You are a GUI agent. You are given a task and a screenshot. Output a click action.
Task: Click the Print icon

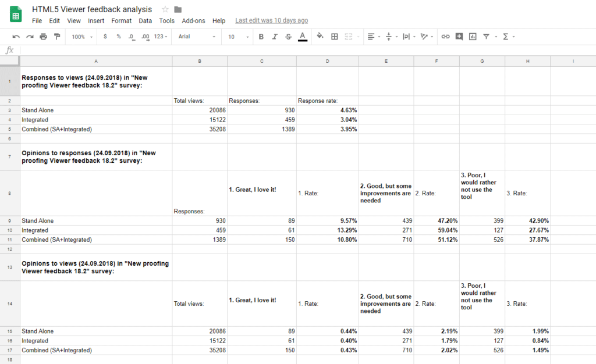click(43, 37)
